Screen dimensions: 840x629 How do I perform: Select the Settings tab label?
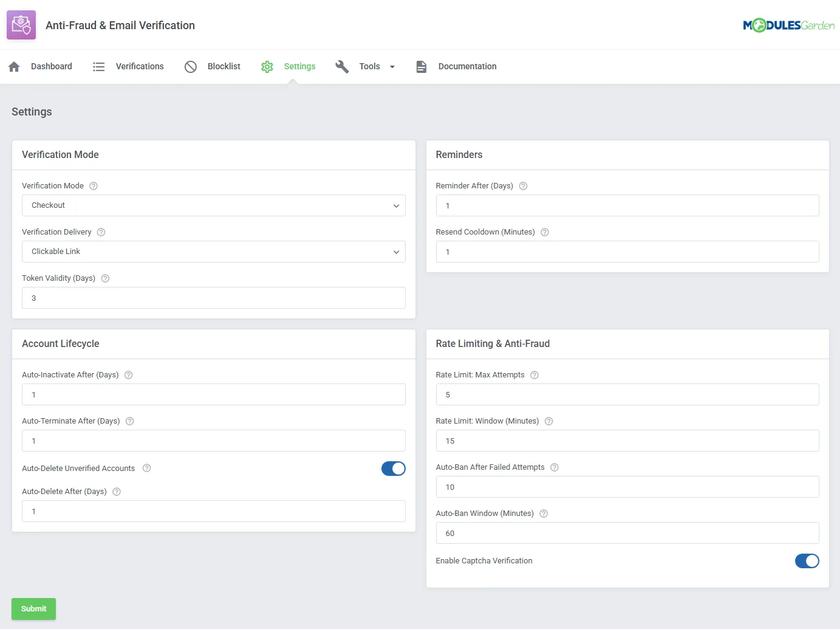click(300, 67)
